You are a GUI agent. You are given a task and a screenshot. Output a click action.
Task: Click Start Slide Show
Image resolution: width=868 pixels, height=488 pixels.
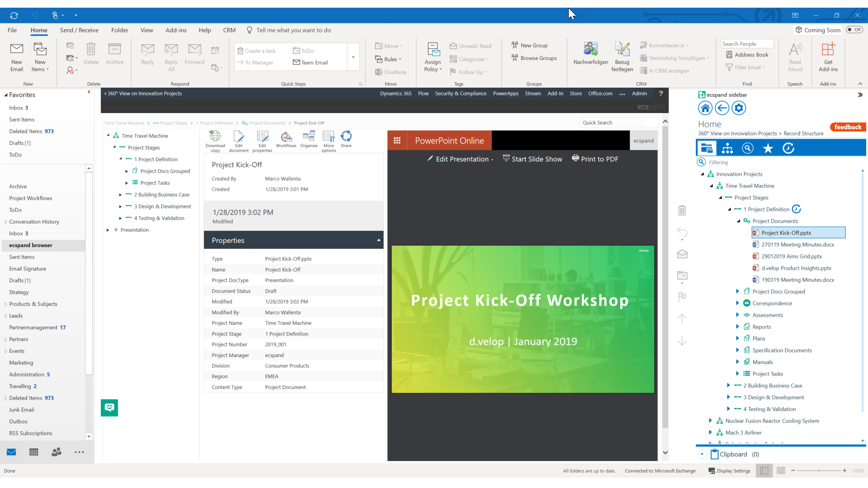coord(532,159)
